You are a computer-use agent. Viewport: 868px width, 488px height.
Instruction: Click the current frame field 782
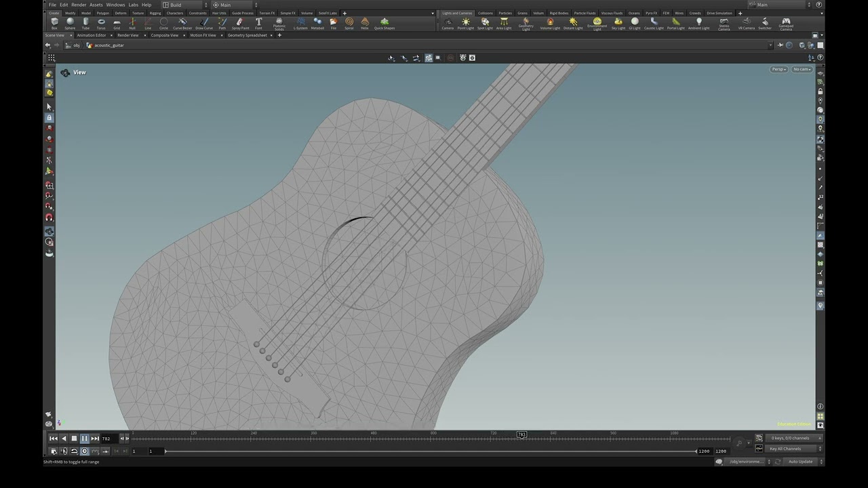109,439
